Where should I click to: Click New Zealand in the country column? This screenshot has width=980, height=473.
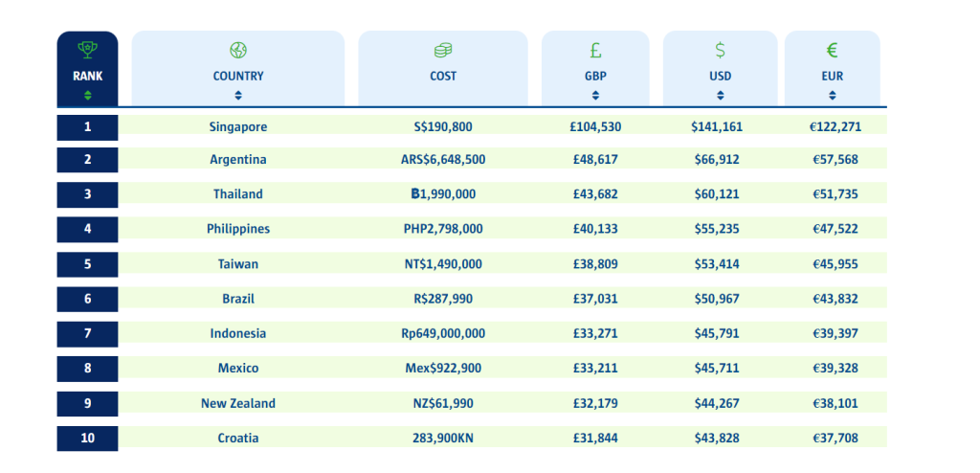coord(238,403)
